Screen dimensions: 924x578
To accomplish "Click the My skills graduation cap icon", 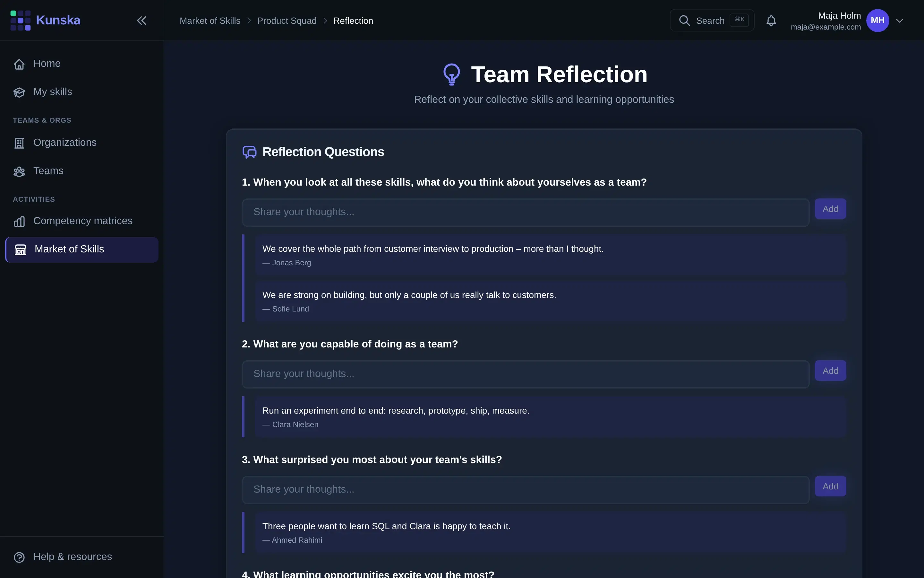I will pyautogui.click(x=19, y=92).
